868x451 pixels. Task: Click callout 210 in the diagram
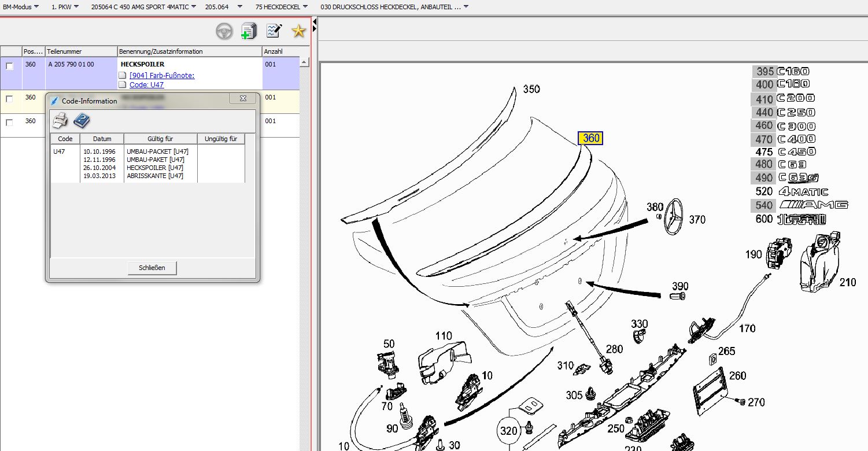[x=847, y=283]
